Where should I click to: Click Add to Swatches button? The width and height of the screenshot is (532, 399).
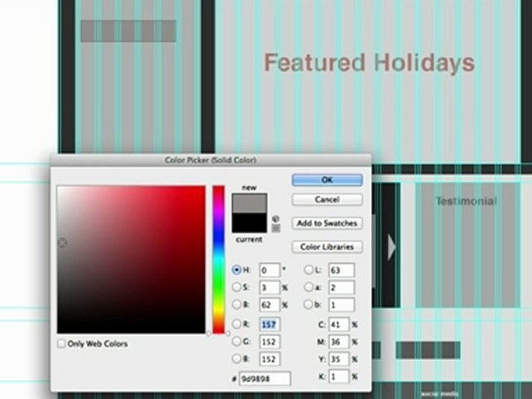point(327,223)
